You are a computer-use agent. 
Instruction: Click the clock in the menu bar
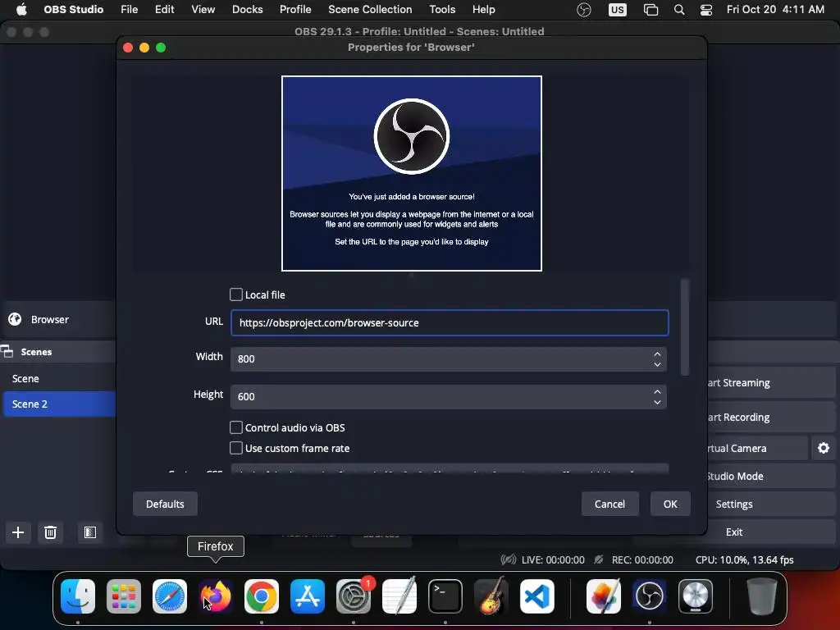[x=775, y=10]
